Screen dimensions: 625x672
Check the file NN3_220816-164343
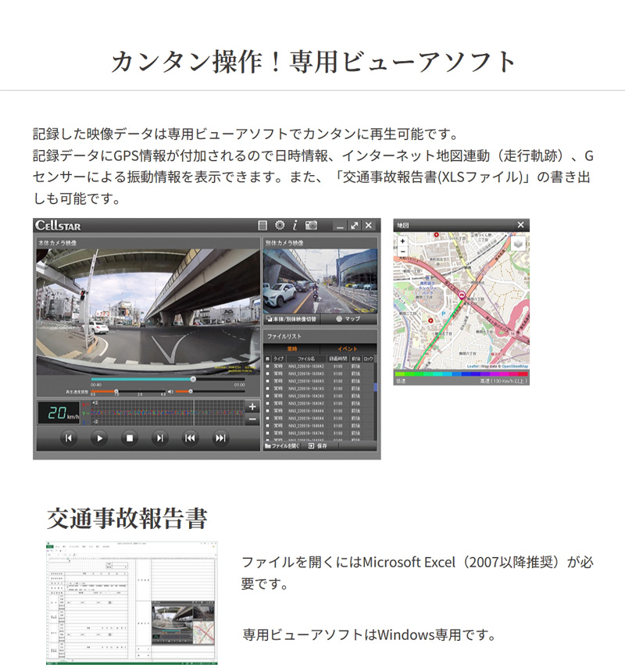click(x=268, y=403)
